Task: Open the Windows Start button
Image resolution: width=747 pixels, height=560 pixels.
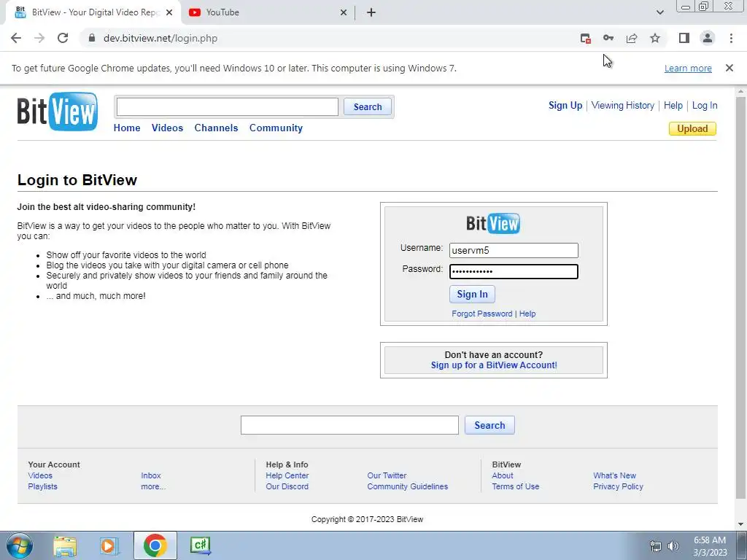Action: (x=20, y=545)
